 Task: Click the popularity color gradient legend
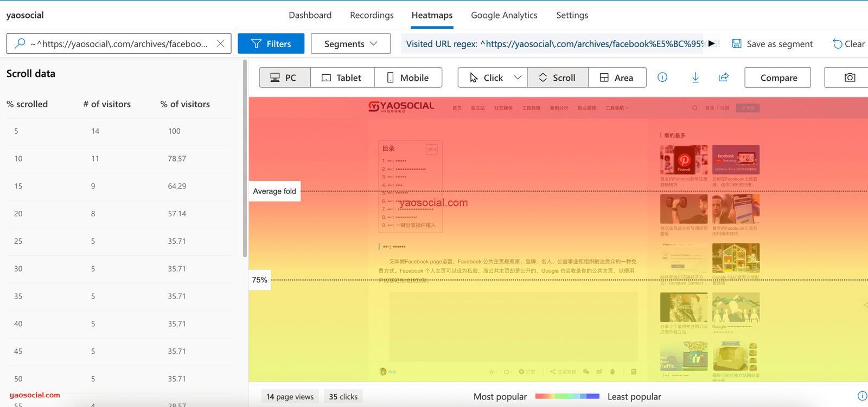pos(567,396)
